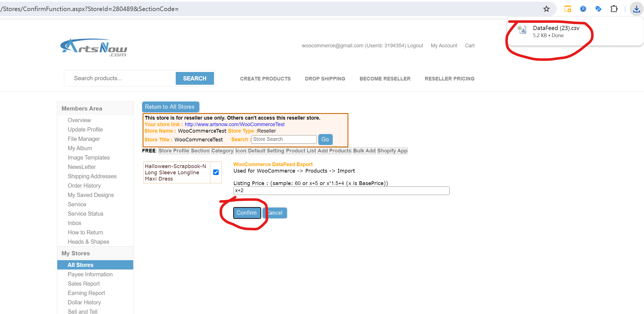Open the My Account link

point(444,46)
